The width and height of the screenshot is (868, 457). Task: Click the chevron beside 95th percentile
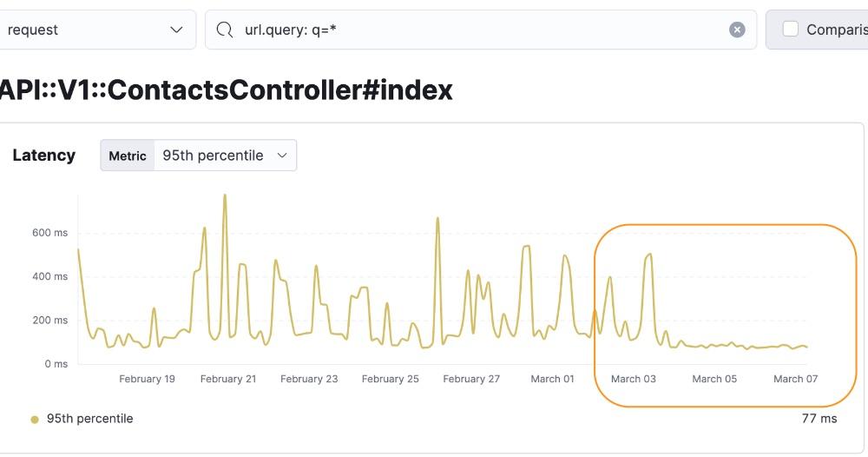click(x=282, y=156)
